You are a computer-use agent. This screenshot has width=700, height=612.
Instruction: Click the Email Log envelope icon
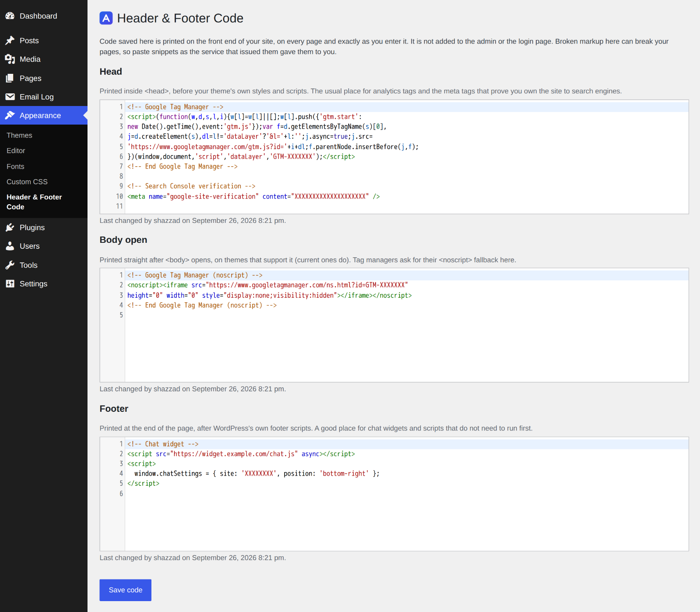click(10, 97)
